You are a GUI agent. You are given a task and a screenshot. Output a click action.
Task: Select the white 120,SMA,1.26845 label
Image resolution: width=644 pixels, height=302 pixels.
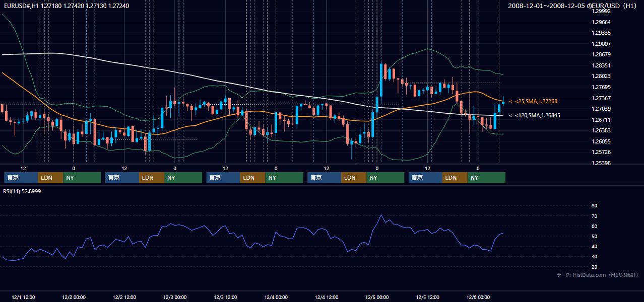(534, 115)
